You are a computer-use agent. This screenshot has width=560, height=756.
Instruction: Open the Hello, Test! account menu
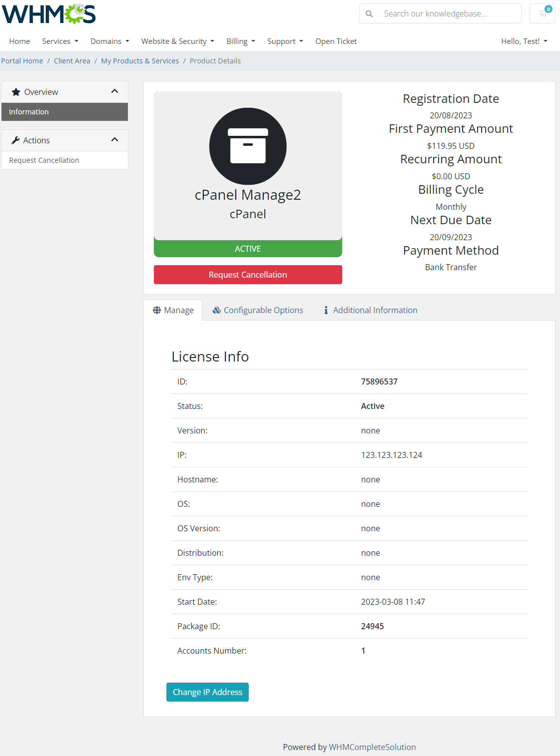(525, 41)
